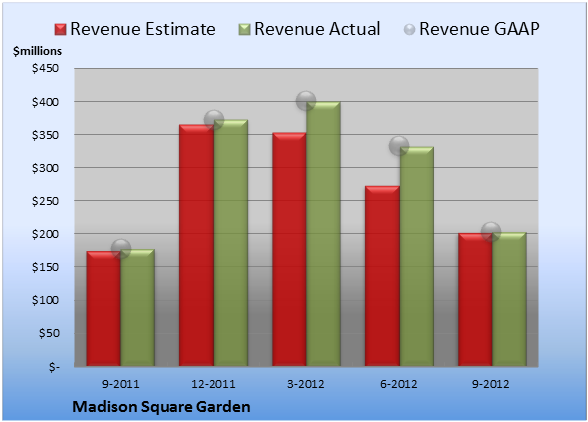Image resolution: width=588 pixels, height=422 pixels.
Task: Click the 9-2011 category label
Action: coord(121,384)
